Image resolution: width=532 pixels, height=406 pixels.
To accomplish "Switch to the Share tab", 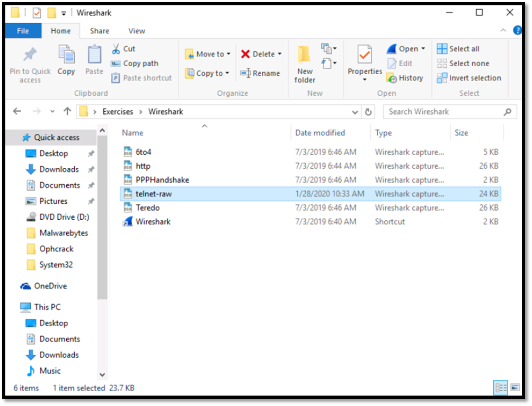I will (100, 31).
